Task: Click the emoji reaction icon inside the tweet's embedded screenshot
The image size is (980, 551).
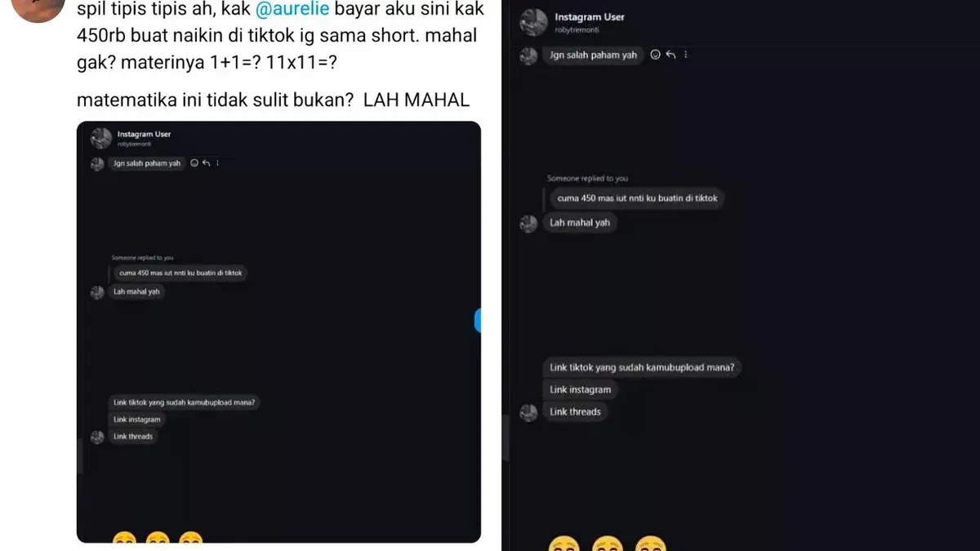Action: (194, 163)
